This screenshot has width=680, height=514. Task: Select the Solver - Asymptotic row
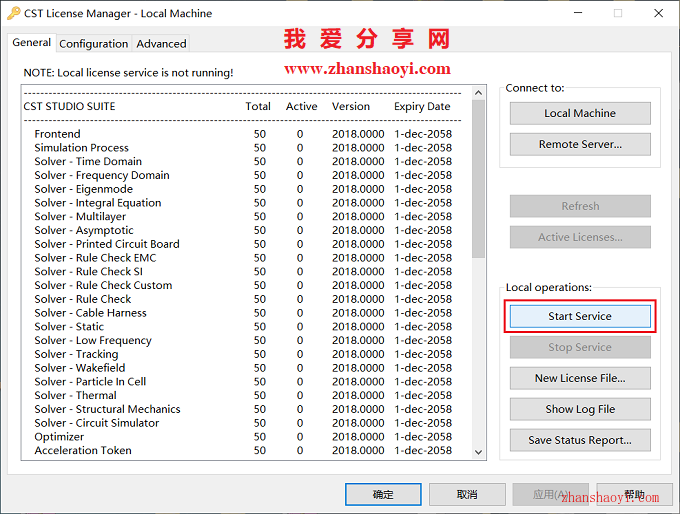(x=243, y=230)
